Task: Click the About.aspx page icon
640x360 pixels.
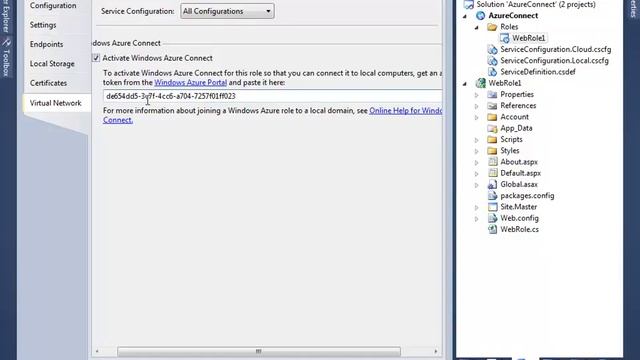Action: point(492,162)
